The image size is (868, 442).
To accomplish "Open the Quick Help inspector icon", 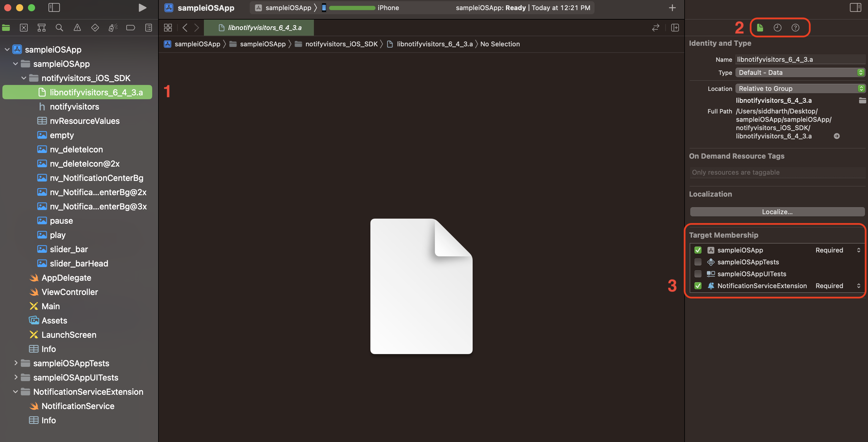I will 795,28.
